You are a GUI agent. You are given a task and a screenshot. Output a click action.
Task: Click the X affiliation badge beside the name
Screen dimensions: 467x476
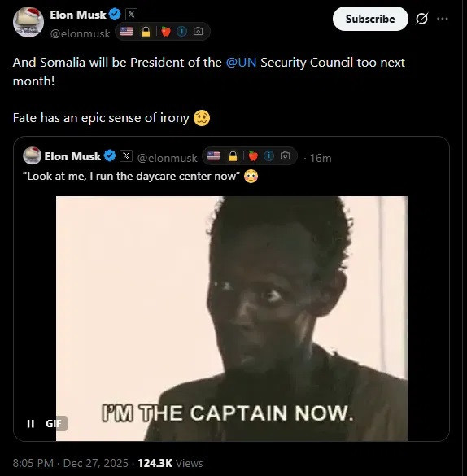point(131,15)
